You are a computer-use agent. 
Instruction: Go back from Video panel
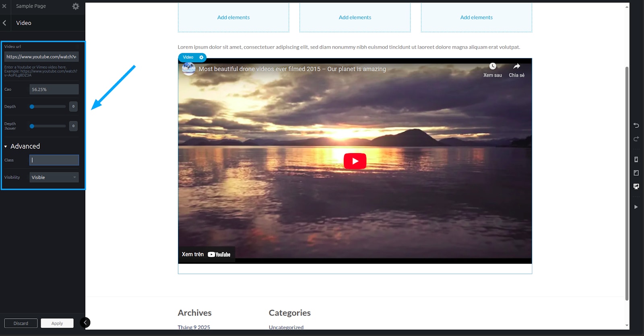pos(4,23)
